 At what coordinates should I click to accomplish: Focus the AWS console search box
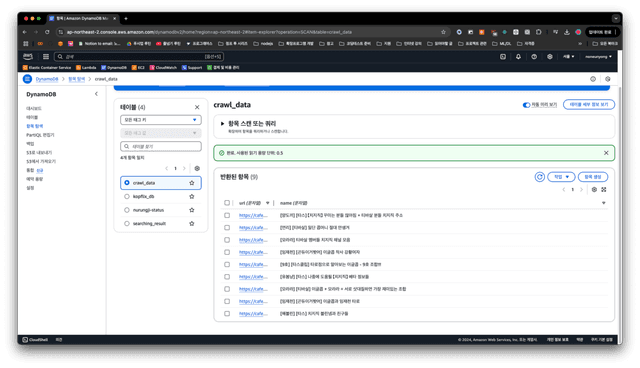(139, 57)
